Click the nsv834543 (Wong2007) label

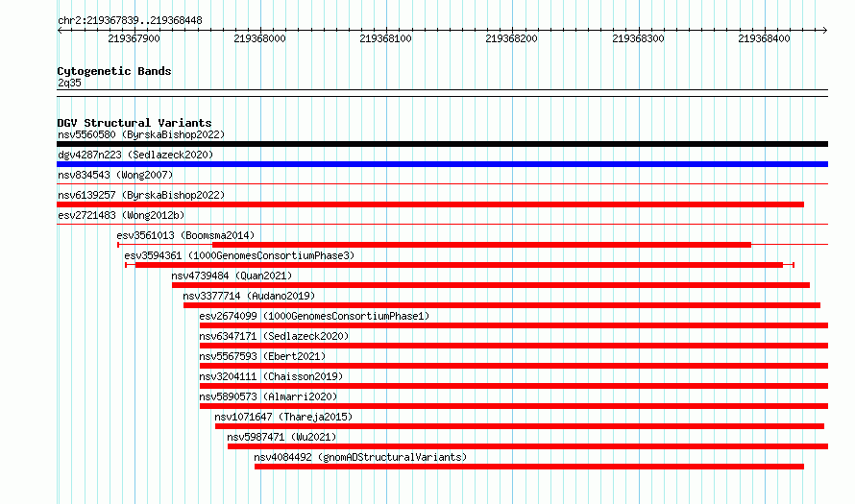[x=115, y=175]
